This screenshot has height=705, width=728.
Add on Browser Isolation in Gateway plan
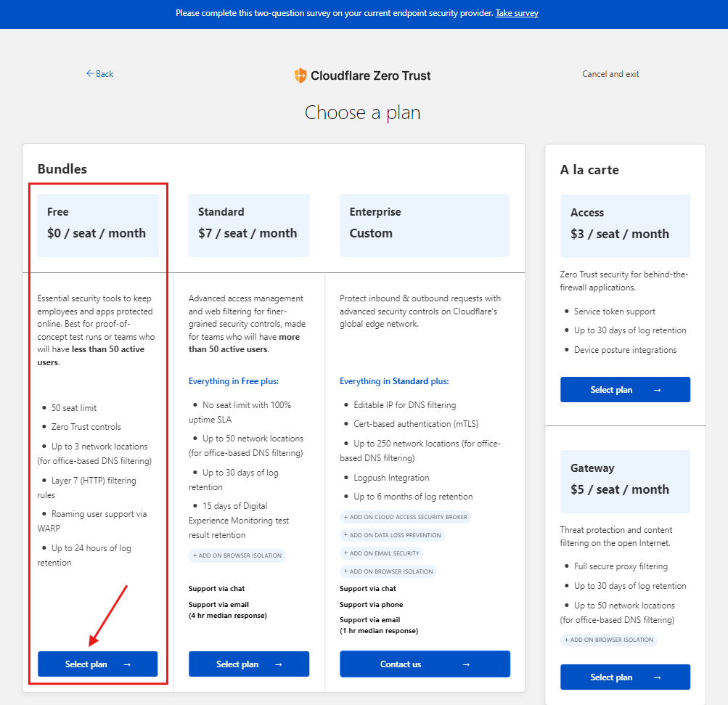(x=609, y=640)
